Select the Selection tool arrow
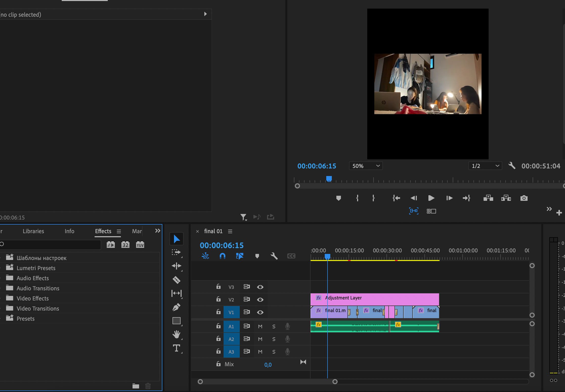Screen dimensions: 565x392 coord(177,239)
